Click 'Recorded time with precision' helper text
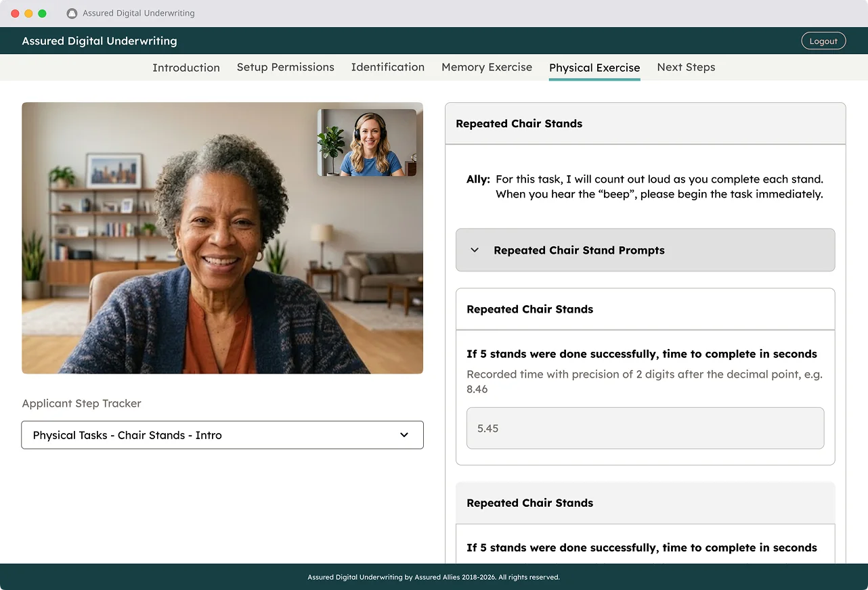Viewport: 868px width, 590px height. [645, 382]
